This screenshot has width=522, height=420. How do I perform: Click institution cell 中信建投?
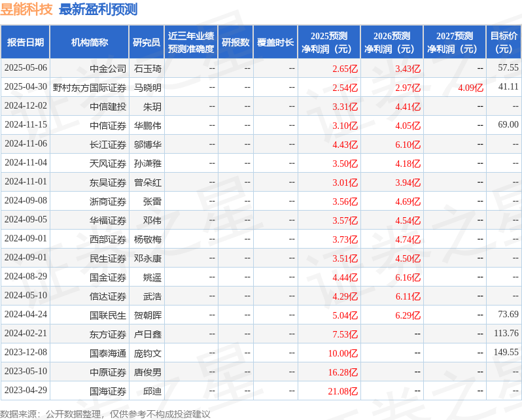[x=108, y=107]
